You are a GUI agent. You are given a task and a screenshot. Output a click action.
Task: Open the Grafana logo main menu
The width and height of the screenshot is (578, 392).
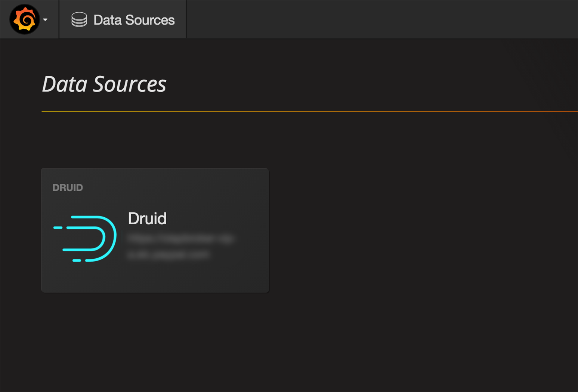[25, 19]
